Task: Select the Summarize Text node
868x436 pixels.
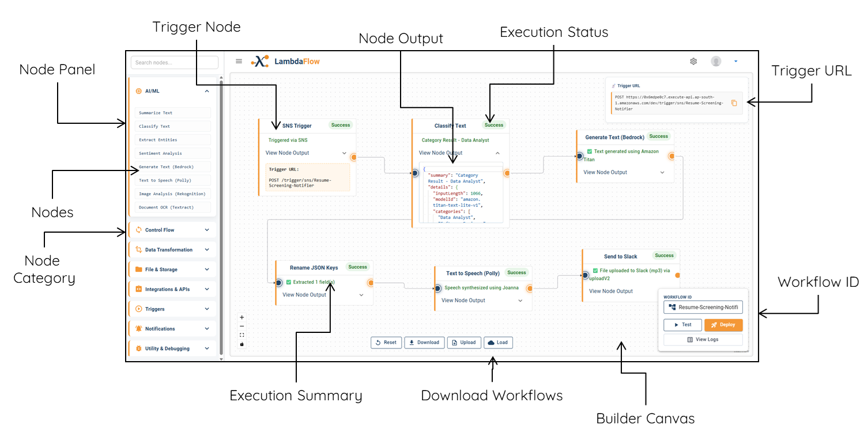Action: pos(173,113)
